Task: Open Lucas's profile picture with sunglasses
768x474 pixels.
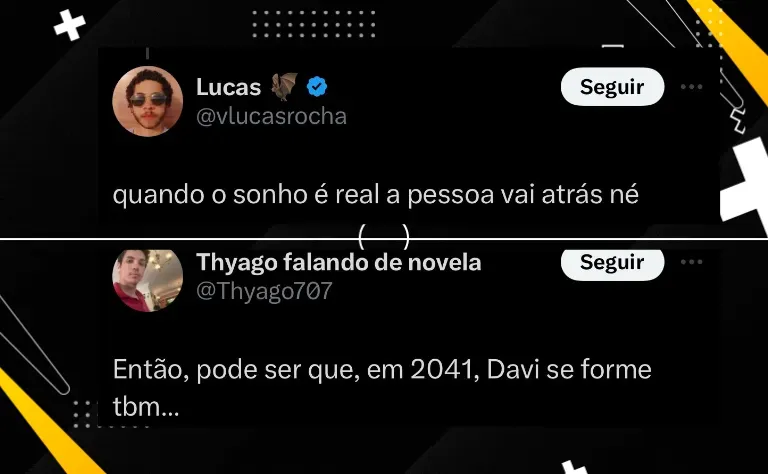Action: [x=147, y=101]
